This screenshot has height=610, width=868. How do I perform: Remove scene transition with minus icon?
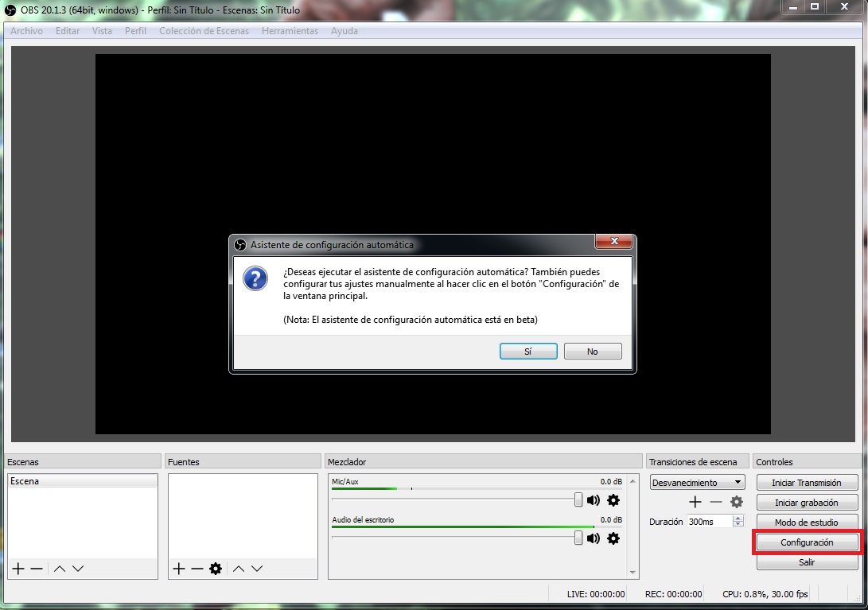pyautogui.click(x=716, y=502)
